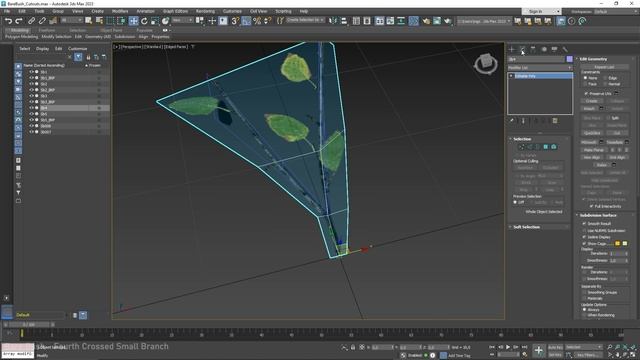Click the Undo arrow in the main toolbar
The height and width of the screenshot is (360, 640).
[x=8, y=21]
